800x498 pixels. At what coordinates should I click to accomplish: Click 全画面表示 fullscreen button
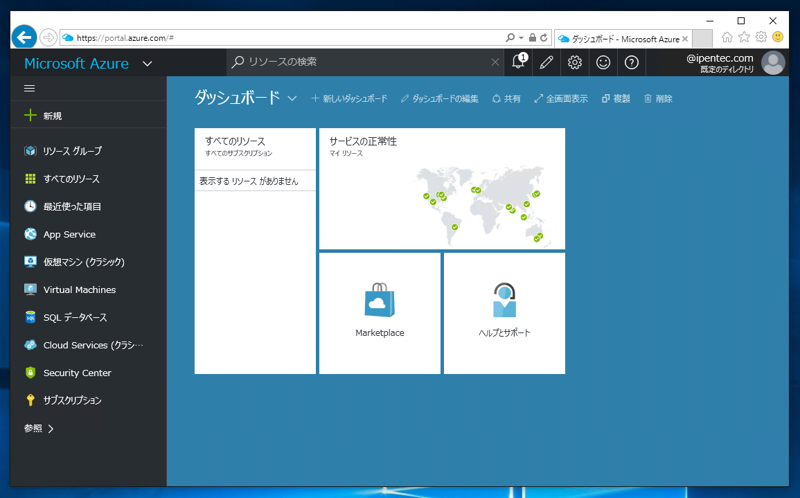[561, 98]
